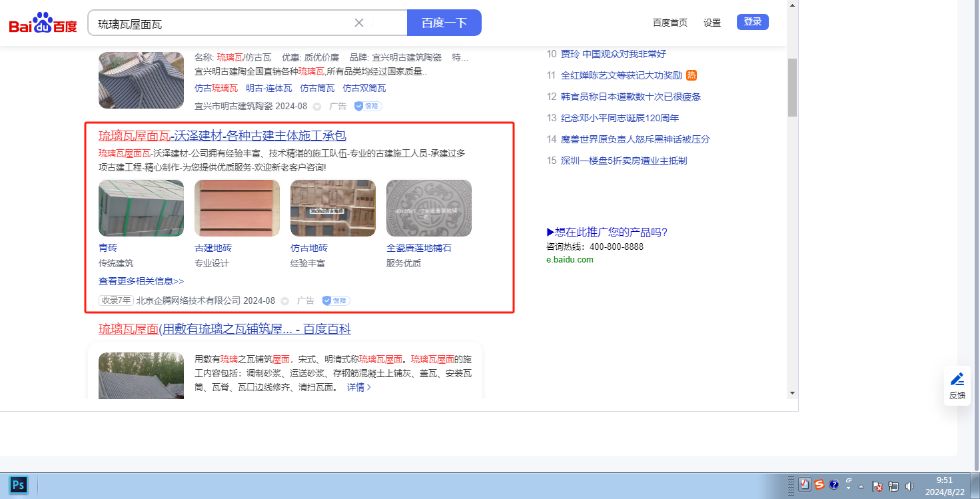Screen dimensions: 980x499
Task: Open the 沃泽建材 ad result title
Action: [223, 136]
